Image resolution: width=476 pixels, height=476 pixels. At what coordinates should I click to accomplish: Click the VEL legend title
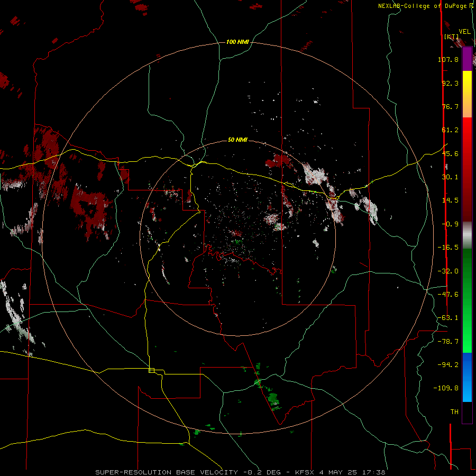(464, 31)
